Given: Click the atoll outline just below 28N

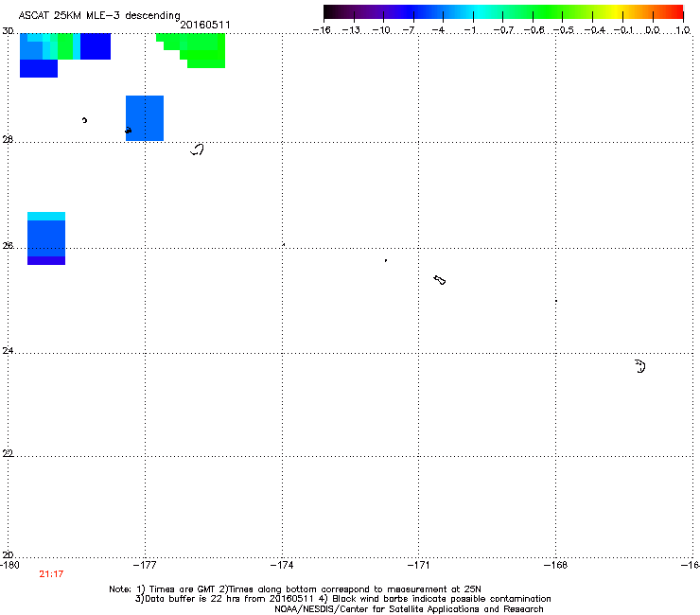Looking at the screenshot, I should (x=198, y=149).
